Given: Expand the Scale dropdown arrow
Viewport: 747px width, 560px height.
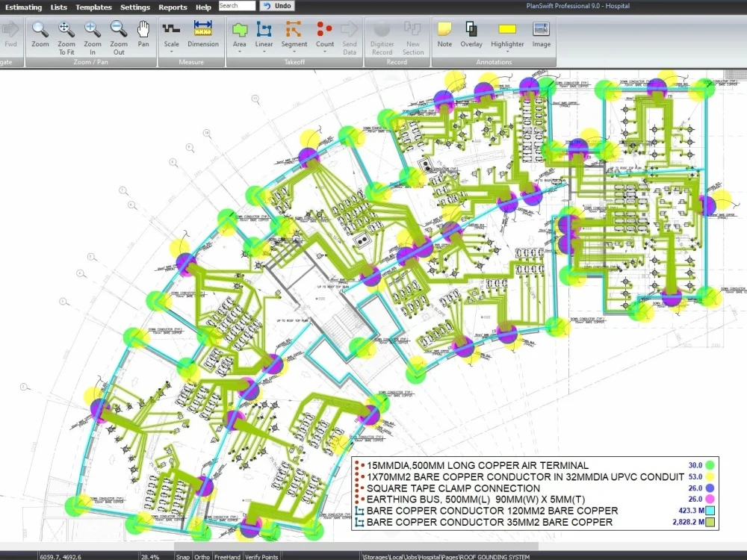Looking at the screenshot, I should point(172,52).
